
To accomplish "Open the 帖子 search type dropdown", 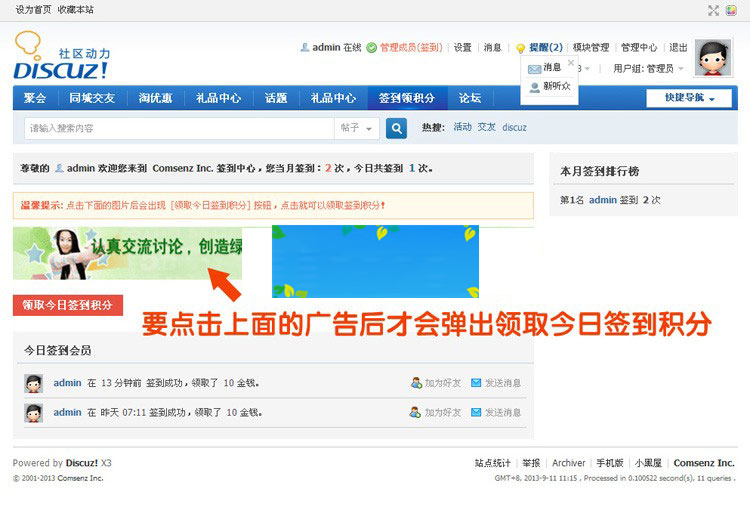I will point(357,128).
